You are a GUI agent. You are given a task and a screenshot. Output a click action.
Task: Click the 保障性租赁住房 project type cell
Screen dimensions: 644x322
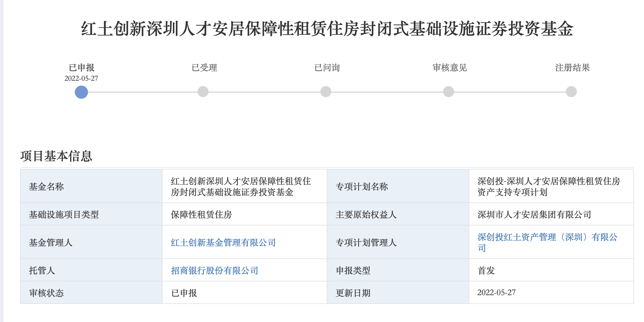coord(201,214)
